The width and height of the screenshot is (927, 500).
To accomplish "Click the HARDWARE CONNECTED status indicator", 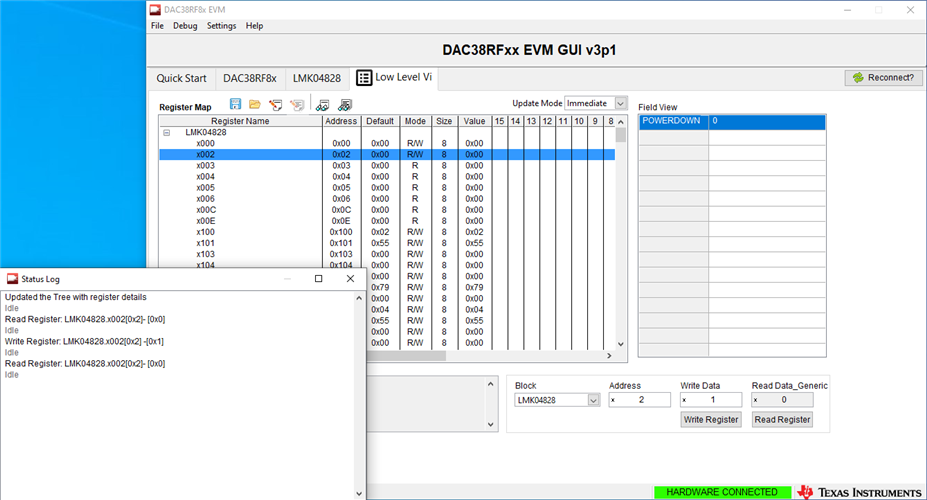I will click(722, 492).
